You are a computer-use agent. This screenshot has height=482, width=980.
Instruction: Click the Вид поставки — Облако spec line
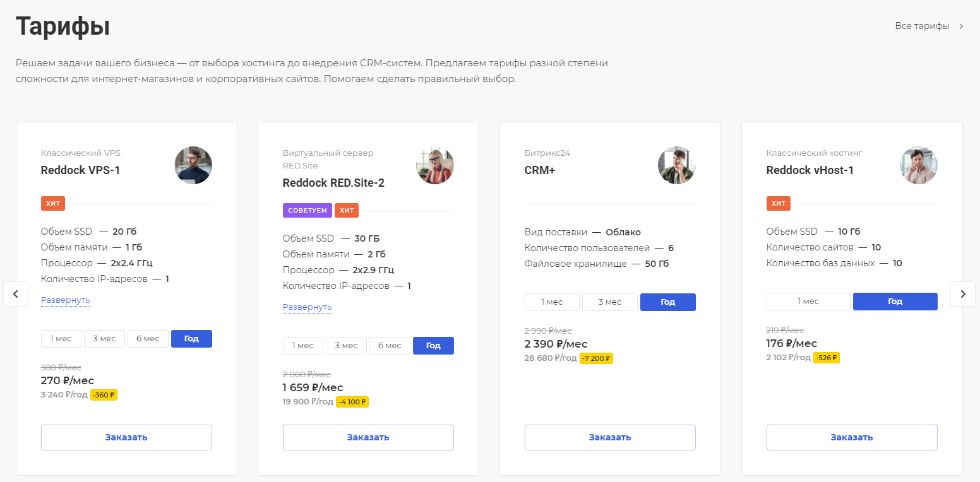click(583, 232)
